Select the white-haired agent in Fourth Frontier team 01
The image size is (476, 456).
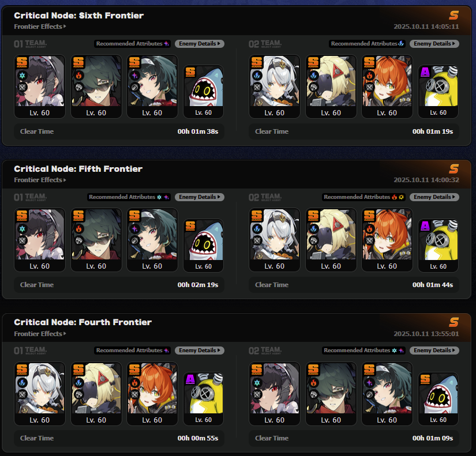point(40,394)
